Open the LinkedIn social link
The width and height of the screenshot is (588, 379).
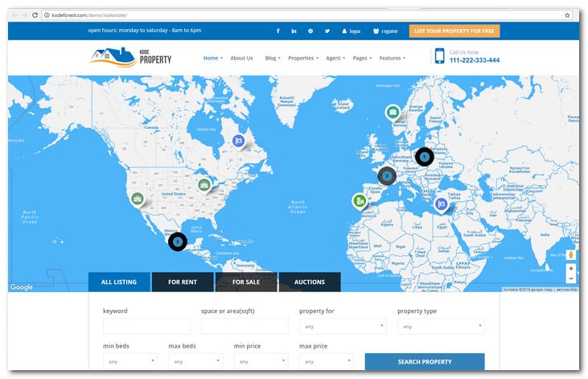[x=294, y=31]
